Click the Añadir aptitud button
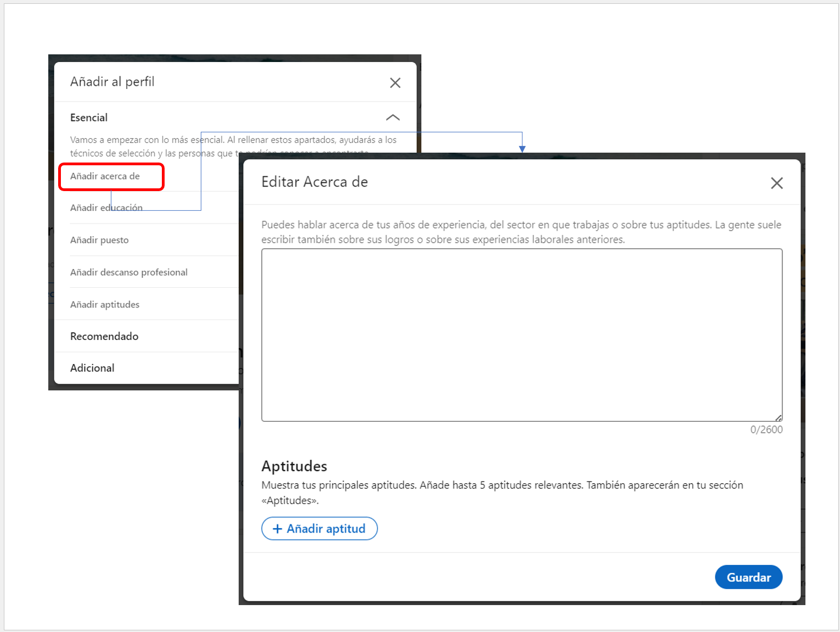The height and width of the screenshot is (632, 840). point(319,528)
